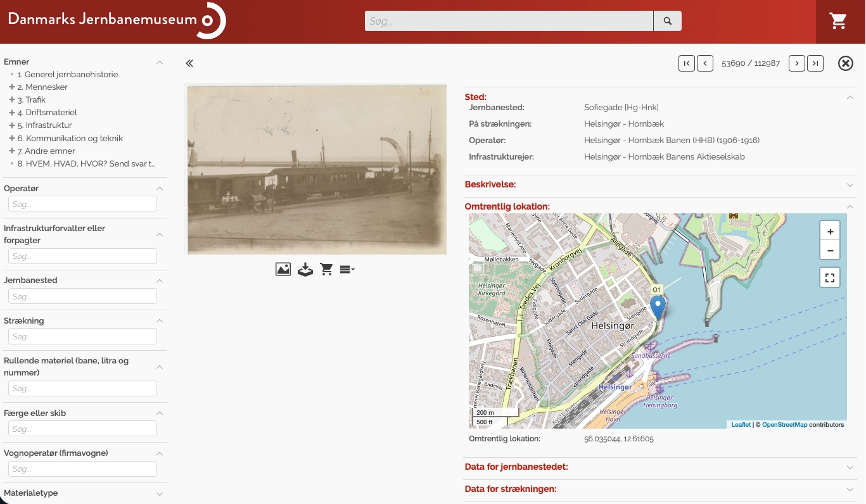The image size is (866, 504).
Task: Jump to last record
Action: tap(815, 63)
